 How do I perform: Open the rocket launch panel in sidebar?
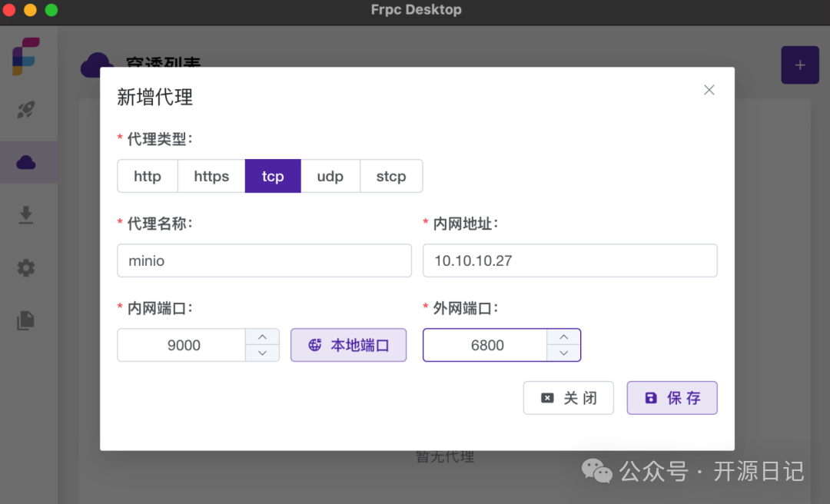coord(26,110)
